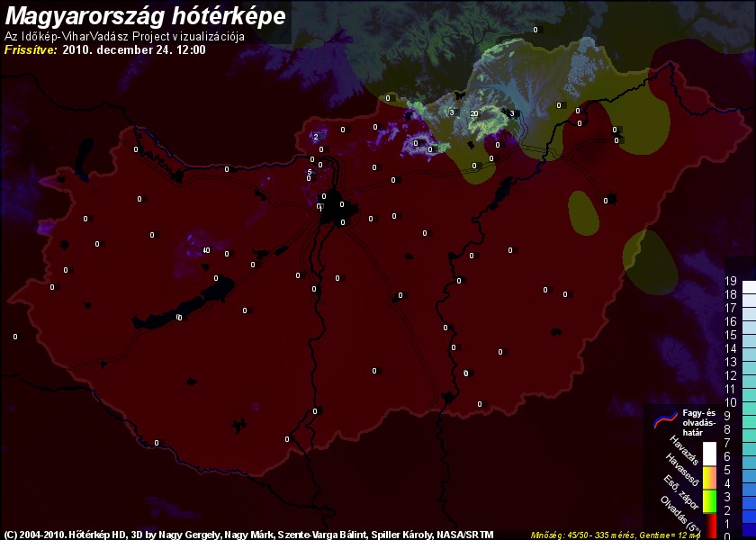The image size is (756, 540).
Task: Select the snow depth marker labeled 2
Action: [316, 137]
